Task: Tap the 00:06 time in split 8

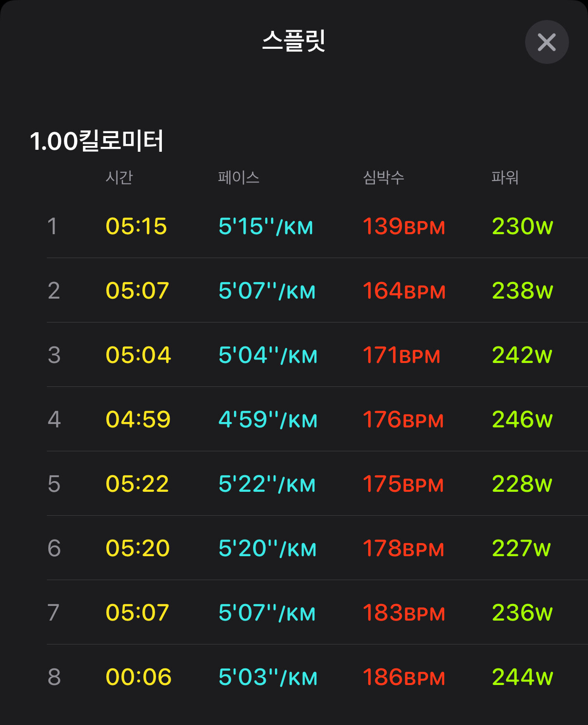Action: click(x=138, y=677)
